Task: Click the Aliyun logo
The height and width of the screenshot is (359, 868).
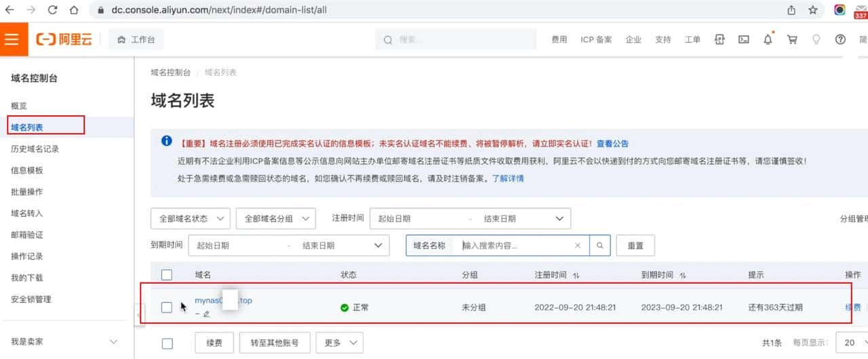Action: 64,40
